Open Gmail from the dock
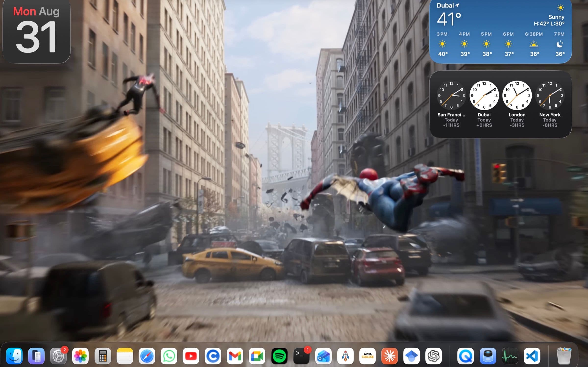 click(235, 356)
